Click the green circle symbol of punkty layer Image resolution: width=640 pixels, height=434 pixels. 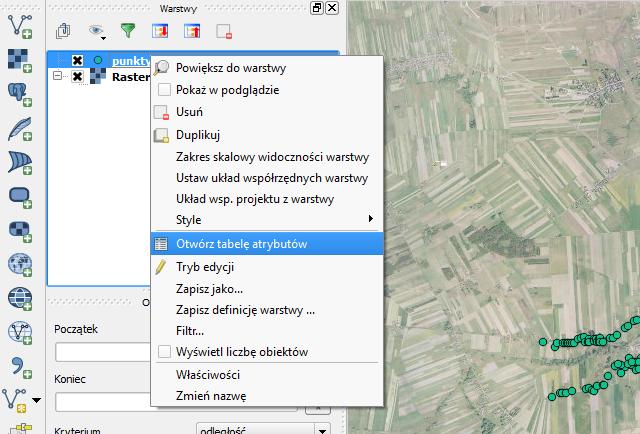(98, 60)
